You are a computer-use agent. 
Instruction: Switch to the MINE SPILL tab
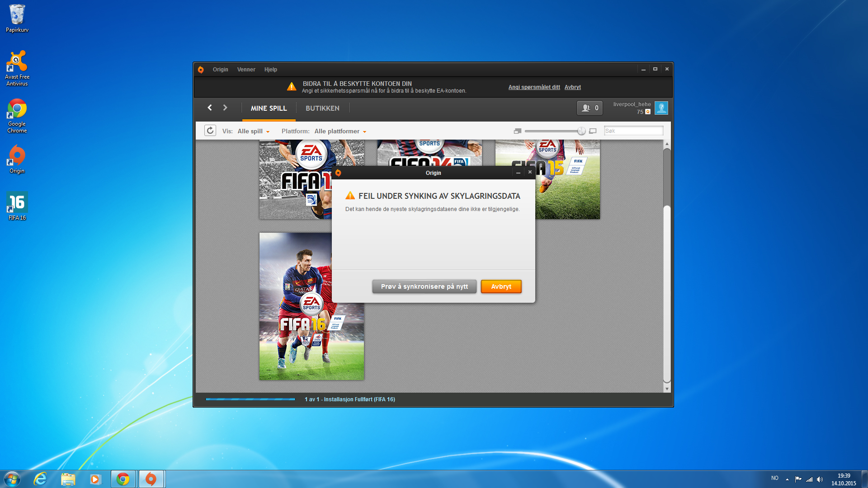tap(269, 108)
